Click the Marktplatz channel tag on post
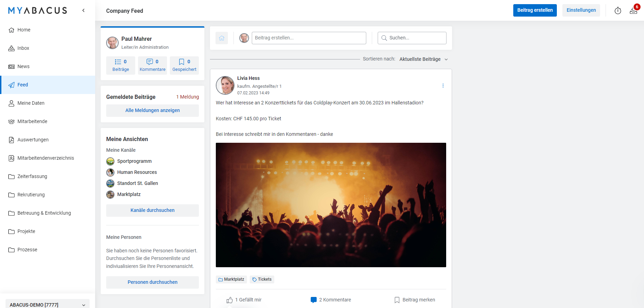Viewport: 644px width, 308px height. [231, 279]
